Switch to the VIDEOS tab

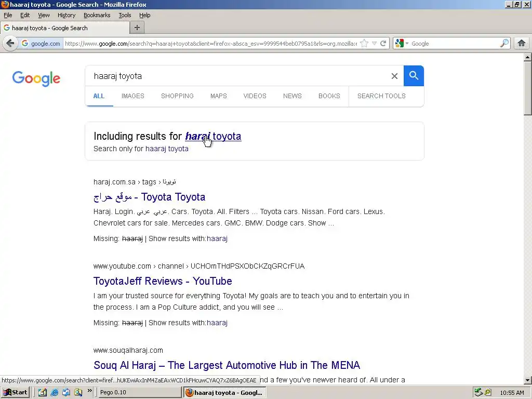pos(255,96)
